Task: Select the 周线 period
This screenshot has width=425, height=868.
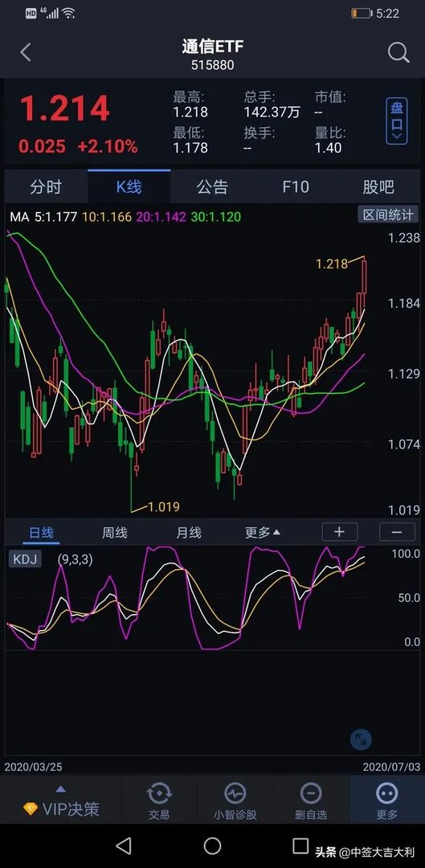Action: (115, 533)
